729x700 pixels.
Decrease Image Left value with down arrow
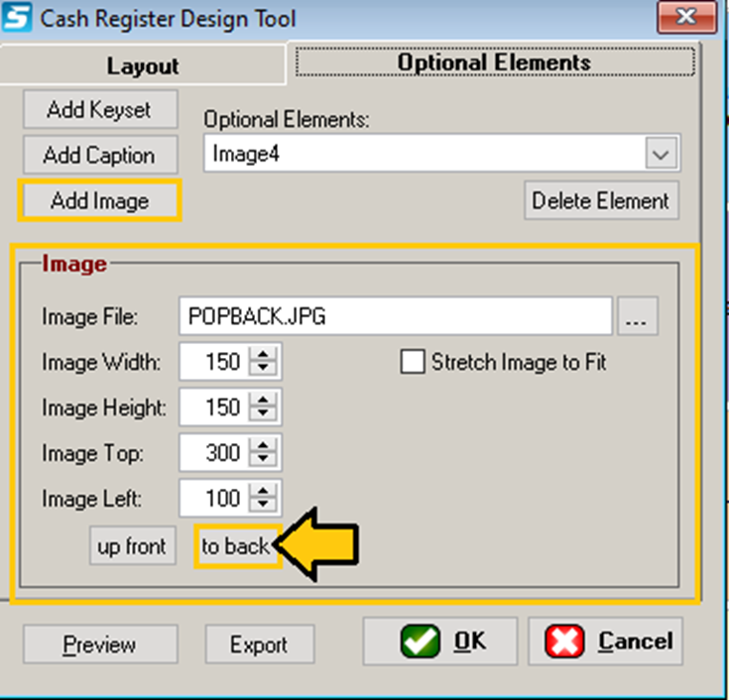263,506
